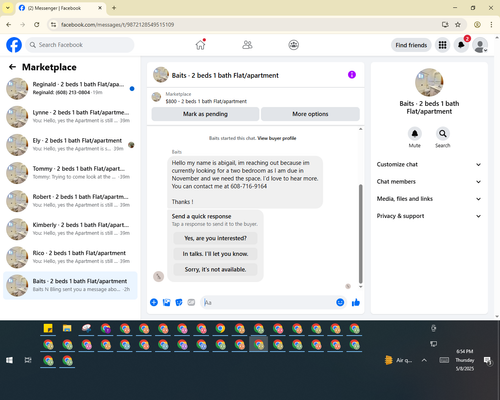Viewport: 500px width, 400px height.
Task: Send quick response "In talks. I'll let you know."
Action: pos(215,254)
